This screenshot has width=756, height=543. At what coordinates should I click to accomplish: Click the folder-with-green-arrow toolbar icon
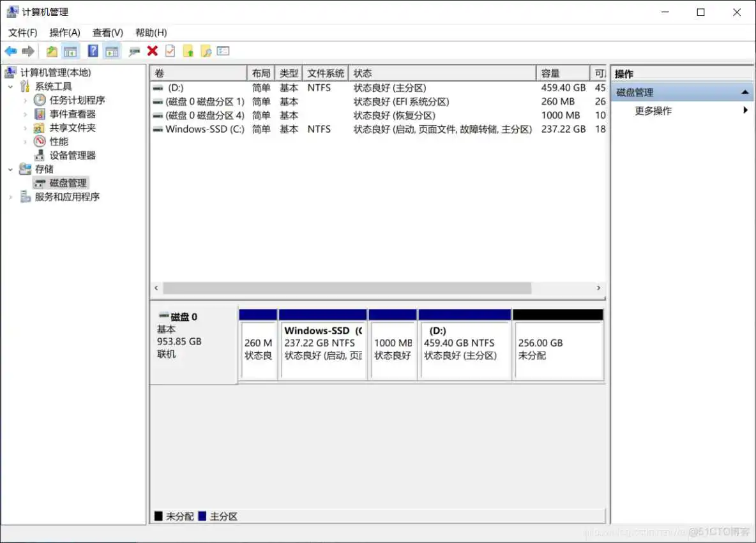point(187,50)
